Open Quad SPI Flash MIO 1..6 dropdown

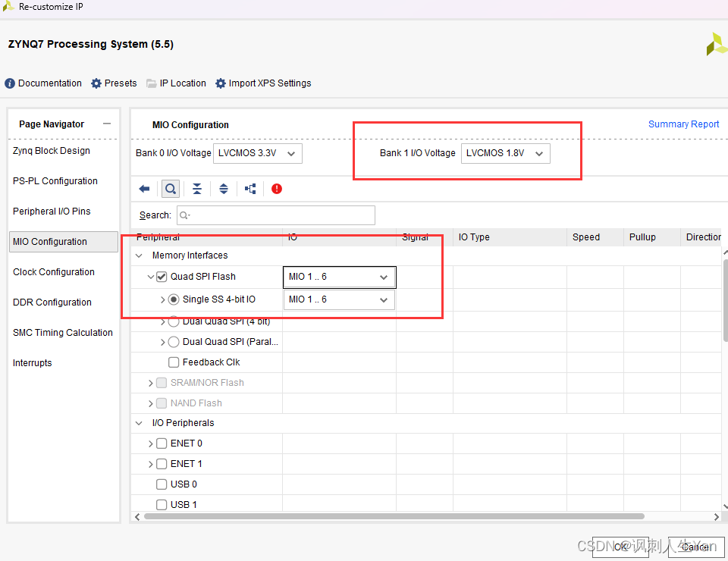[x=340, y=277]
